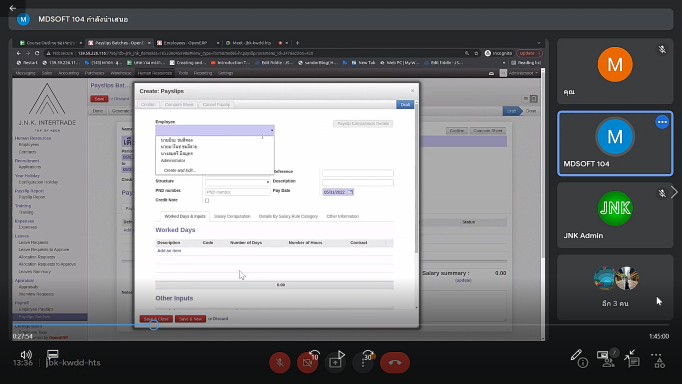Open the Settings top menu
Viewport: 682px width, 384px height.
pyautogui.click(x=225, y=73)
